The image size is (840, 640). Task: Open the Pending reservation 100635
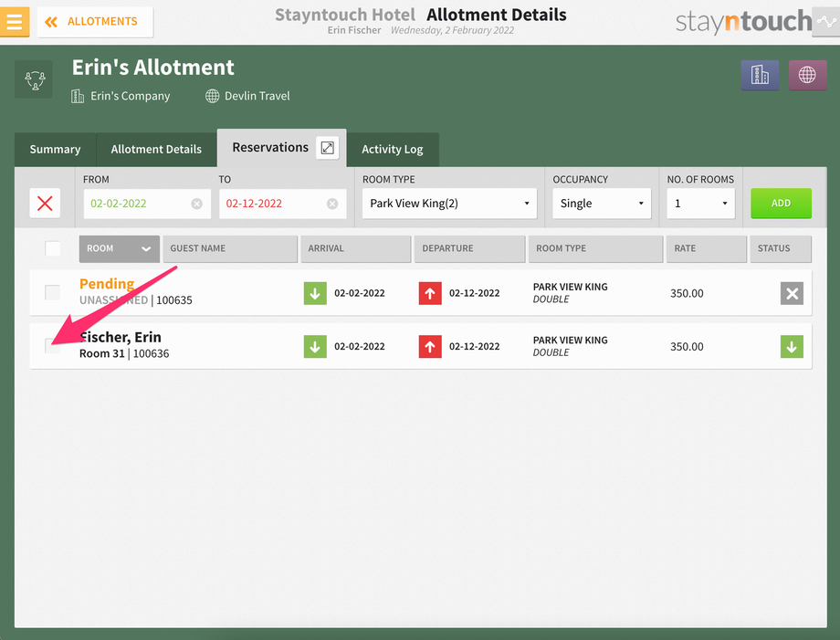pyautogui.click(x=421, y=293)
